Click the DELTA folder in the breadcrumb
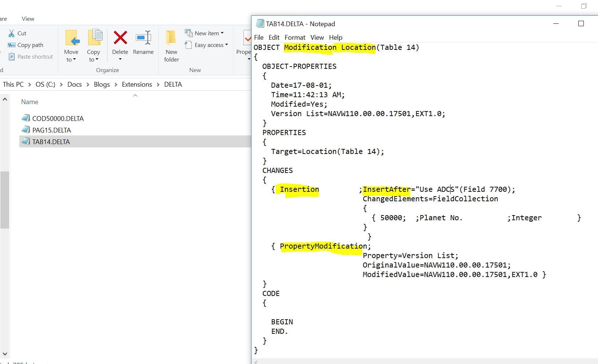Image resolution: width=598 pixels, height=364 pixels. coord(173,84)
